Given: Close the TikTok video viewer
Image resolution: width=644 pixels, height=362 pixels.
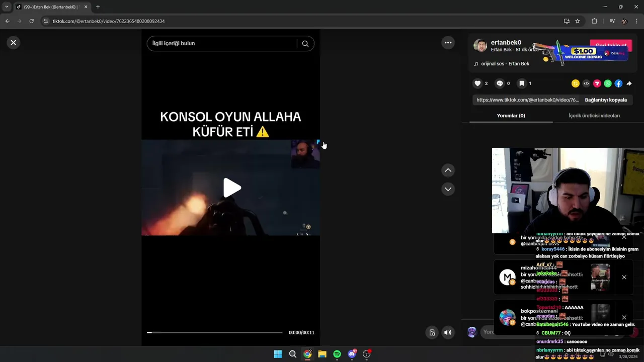Looking at the screenshot, I should point(14,43).
